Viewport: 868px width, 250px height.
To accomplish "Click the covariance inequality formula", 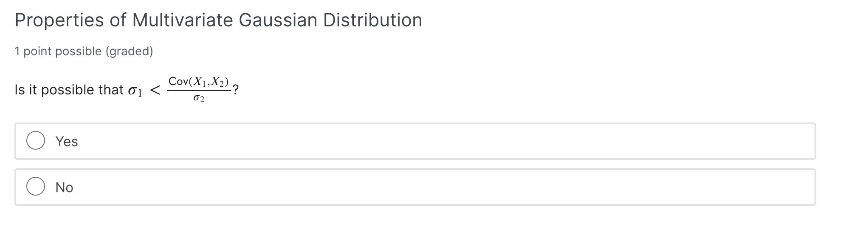I will pos(200,89).
